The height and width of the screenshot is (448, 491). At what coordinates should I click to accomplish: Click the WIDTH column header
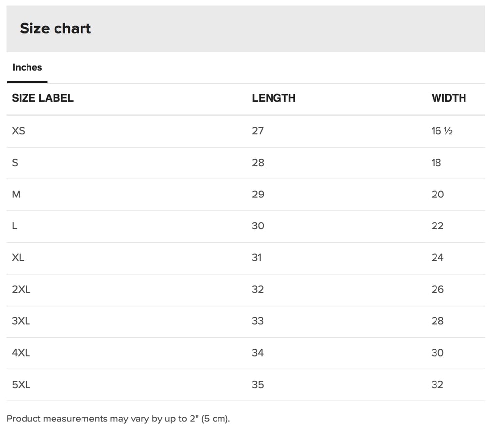point(448,98)
